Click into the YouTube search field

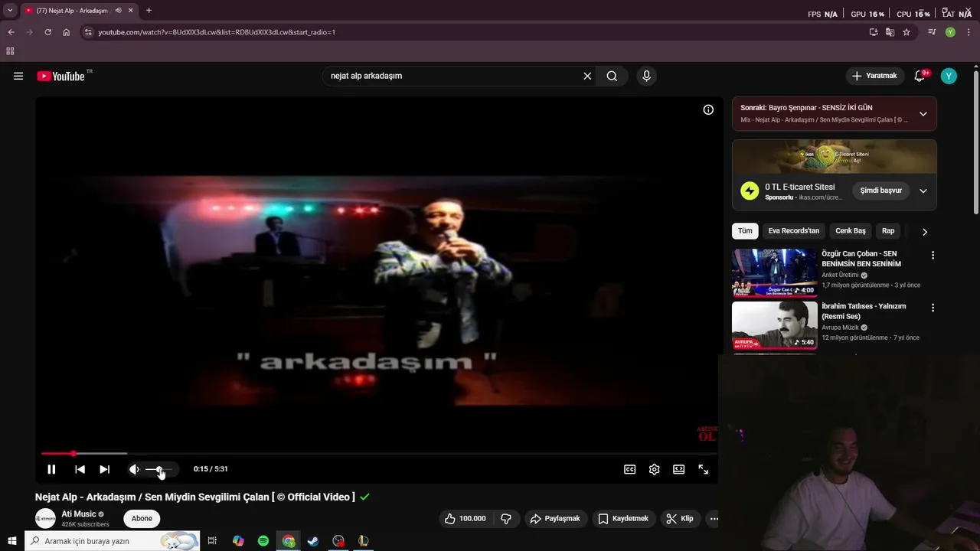tap(452, 76)
